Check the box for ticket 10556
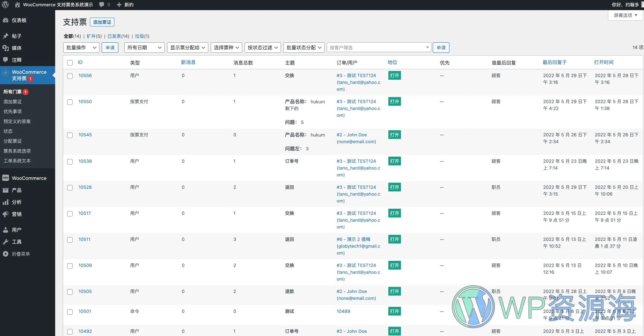The width and height of the screenshot is (644, 336). (x=70, y=76)
